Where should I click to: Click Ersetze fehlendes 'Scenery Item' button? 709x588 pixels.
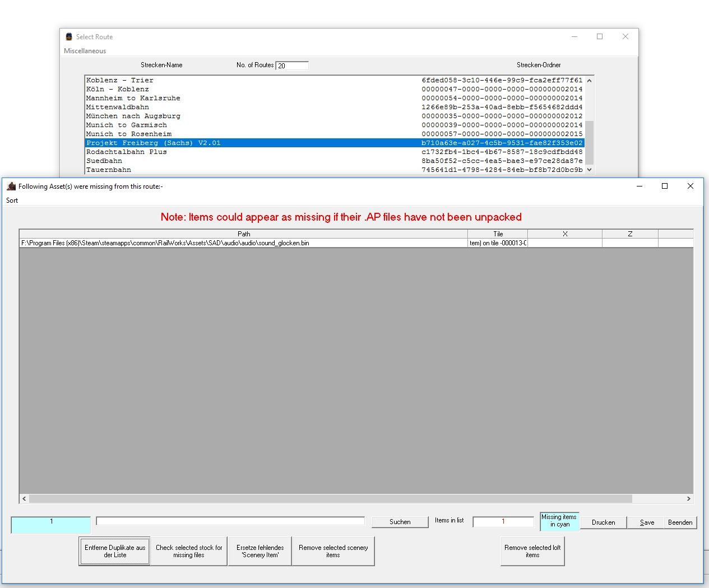click(x=260, y=551)
